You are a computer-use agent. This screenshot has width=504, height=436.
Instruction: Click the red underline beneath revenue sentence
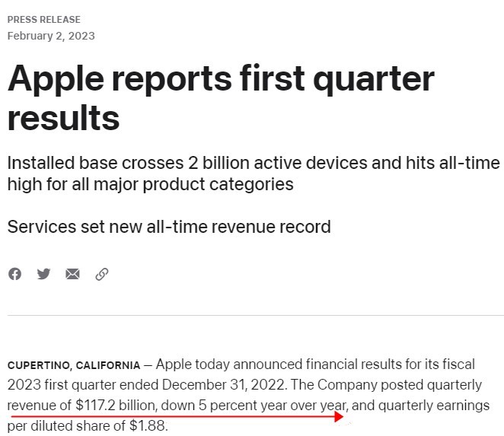click(x=173, y=416)
